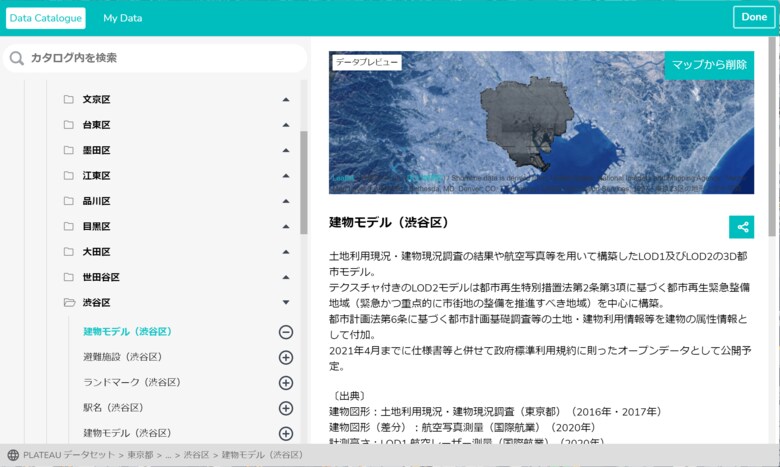Click the 世田谷区 folder label
This screenshot has height=467, width=780.
(x=101, y=277)
